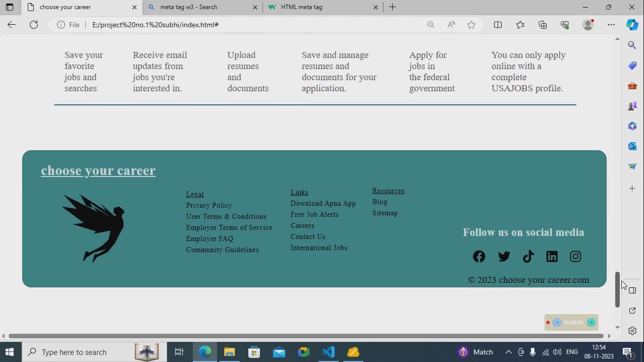
Task: Open Community Guidelines link
Action: (x=222, y=250)
